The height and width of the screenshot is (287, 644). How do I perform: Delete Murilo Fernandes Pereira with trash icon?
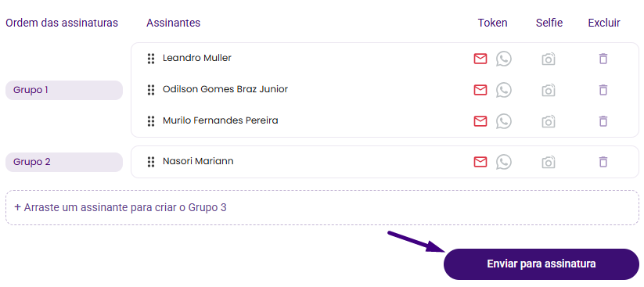[x=603, y=121]
